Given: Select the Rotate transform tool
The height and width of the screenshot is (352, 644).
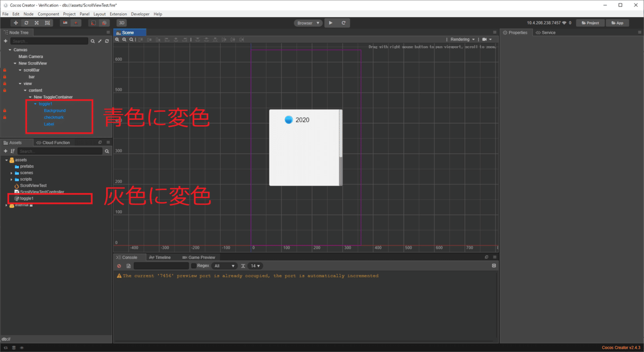Looking at the screenshot, I should point(26,23).
